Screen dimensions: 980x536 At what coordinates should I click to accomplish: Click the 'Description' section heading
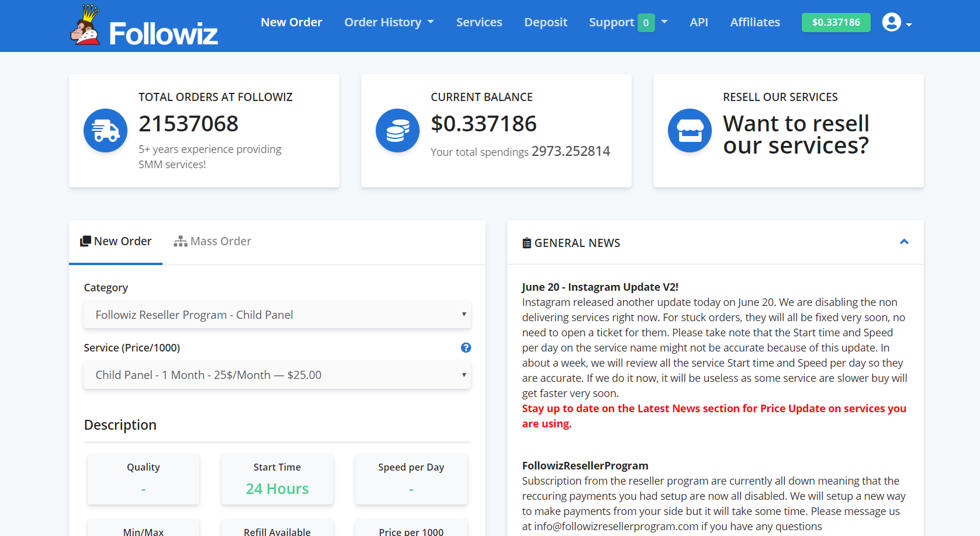120,424
